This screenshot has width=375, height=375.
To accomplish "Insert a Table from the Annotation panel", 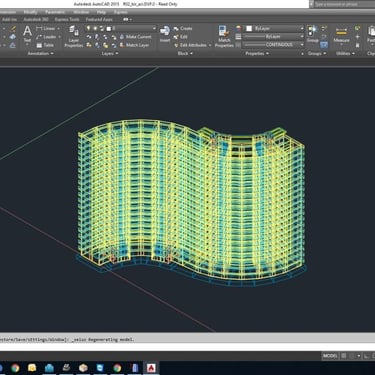I will 45,45.
